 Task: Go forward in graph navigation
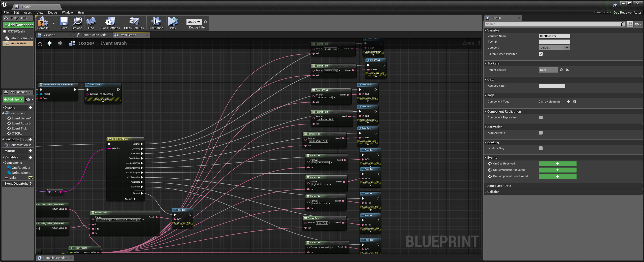[x=60, y=43]
